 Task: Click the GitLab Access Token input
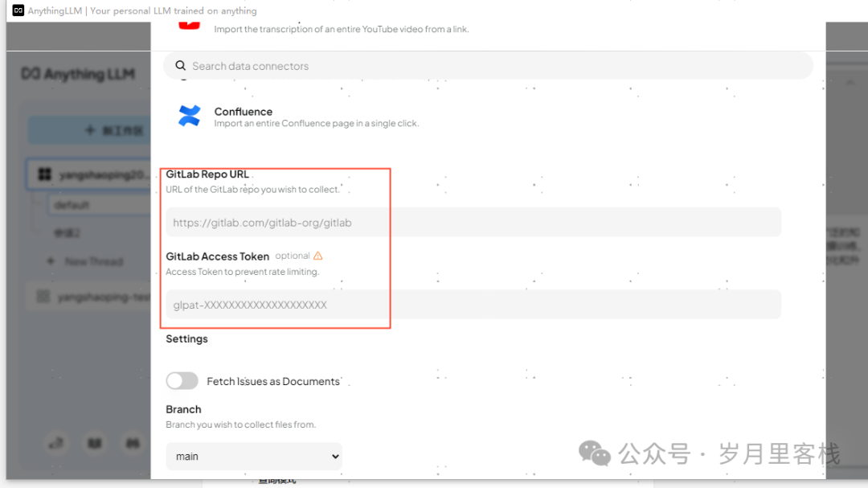click(x=473, y=305)
